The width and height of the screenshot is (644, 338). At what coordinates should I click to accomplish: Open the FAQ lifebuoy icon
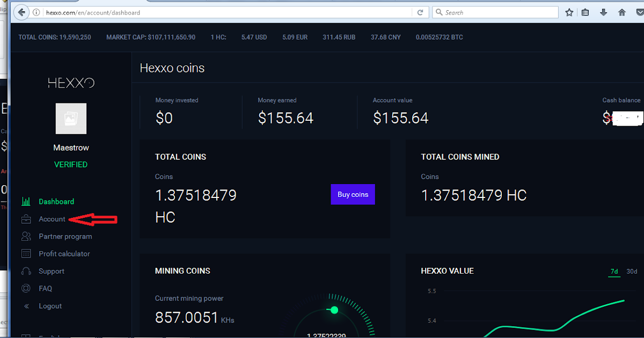(25, 288)
